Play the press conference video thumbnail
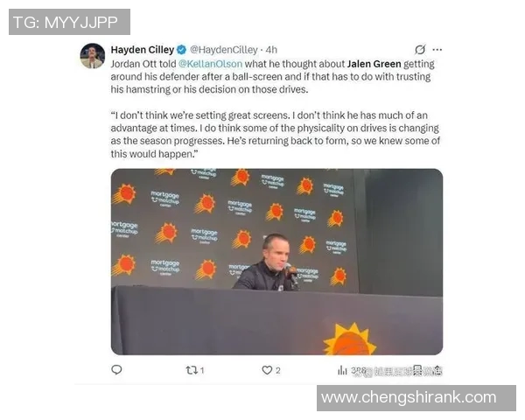The height and width of the screenshot is (420, 525). coord(276,262)
